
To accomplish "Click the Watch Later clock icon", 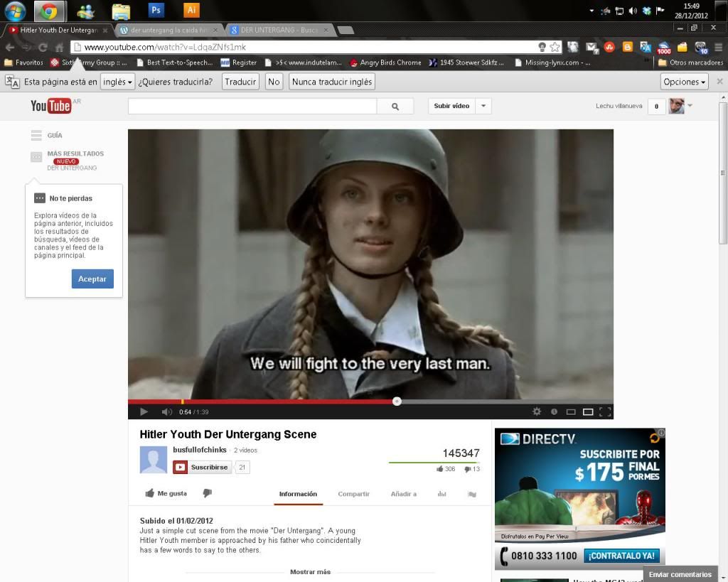I will [x=554, y=411].
